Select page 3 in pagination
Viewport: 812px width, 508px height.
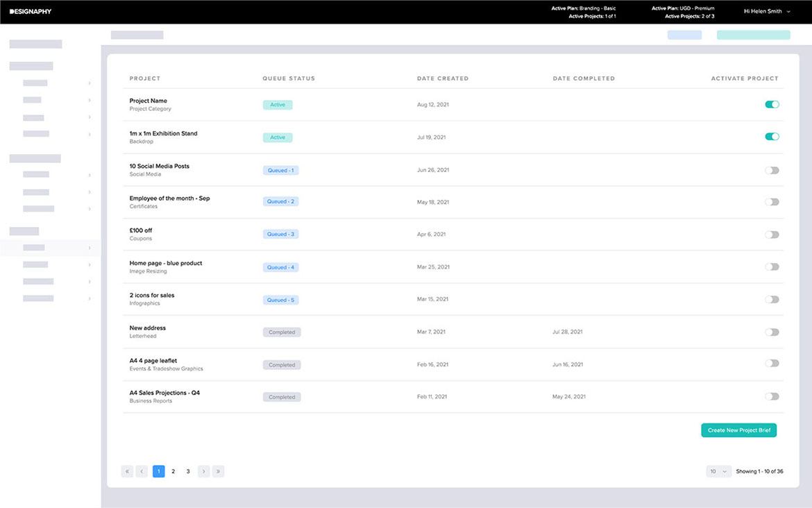(188, 471)
